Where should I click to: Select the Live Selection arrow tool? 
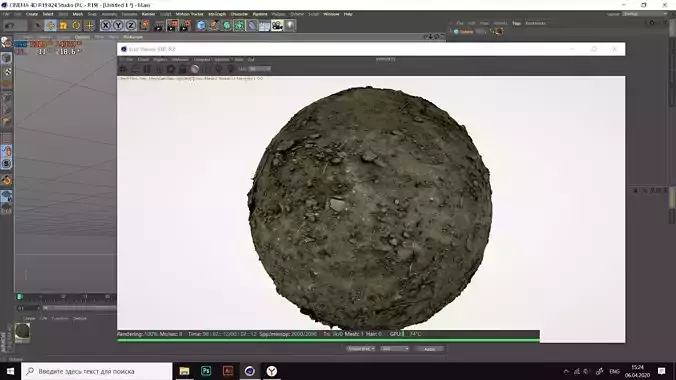(x=38, y=25)
